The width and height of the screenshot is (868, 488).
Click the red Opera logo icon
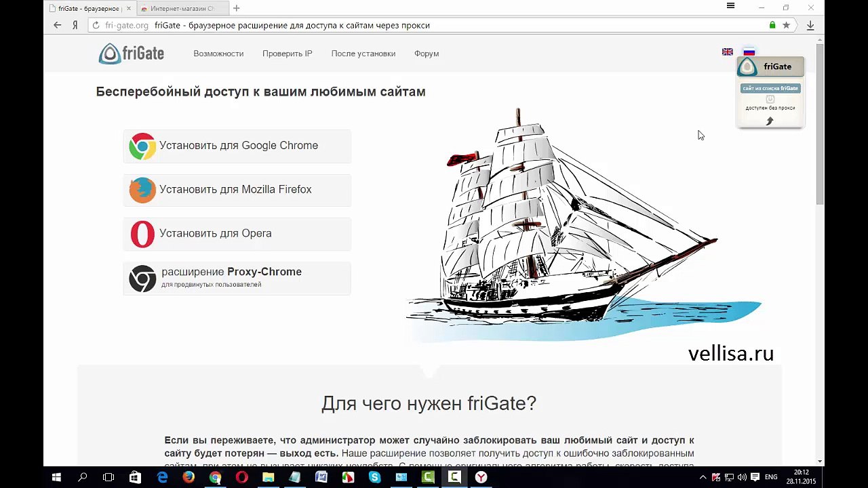pos(142,234)
